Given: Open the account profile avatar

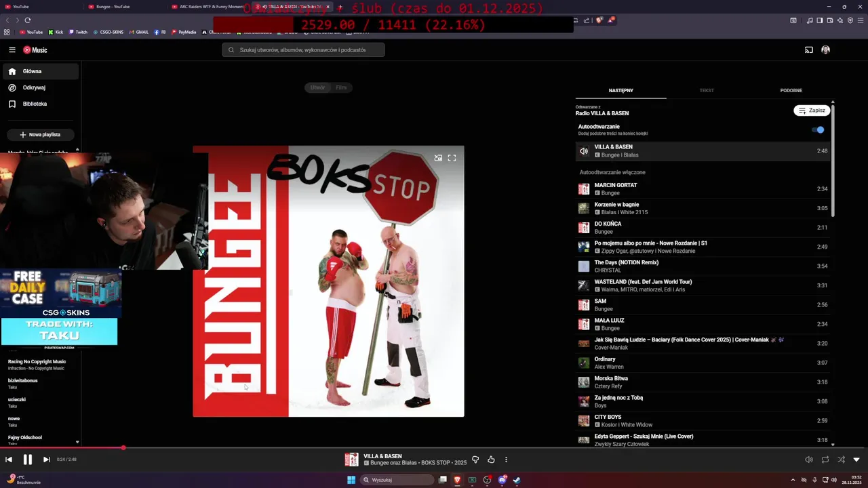Looking at the screenshot, I should [825, 50].
